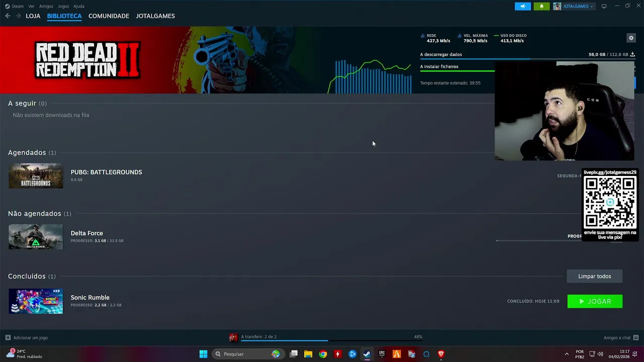Open the Ver menu
644x362 pixels.
click(x=31, y=6)
